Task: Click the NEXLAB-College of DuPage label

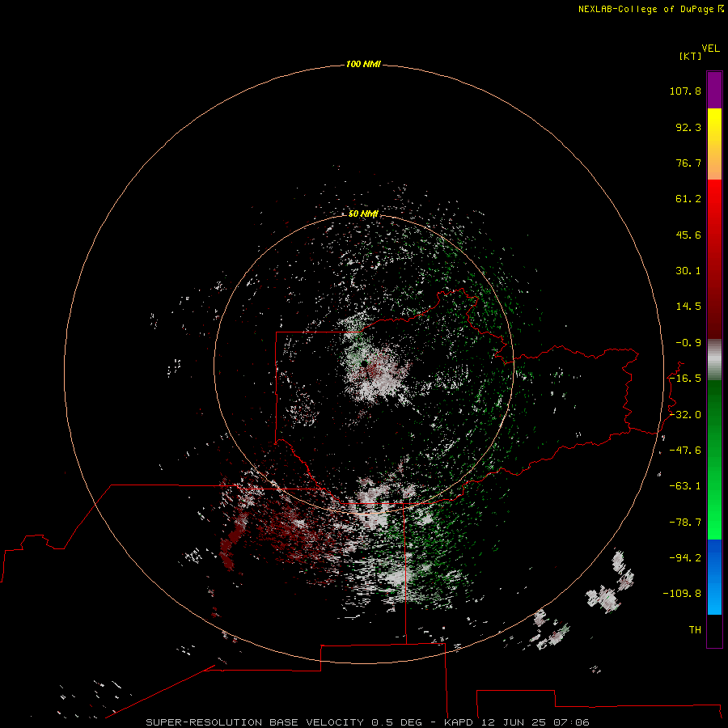Action: [650, 9]
